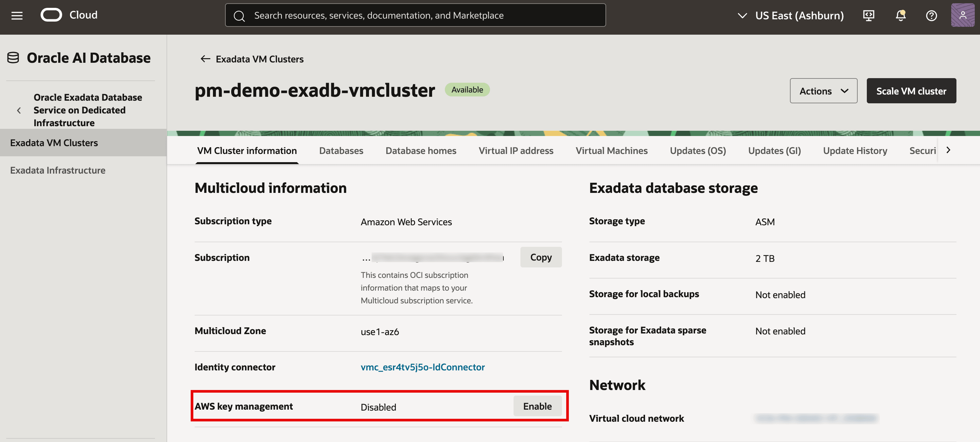
Task: Select Exadata VM Clusters in sidebar
Action: pyautogui.click(x=83, y=143)
